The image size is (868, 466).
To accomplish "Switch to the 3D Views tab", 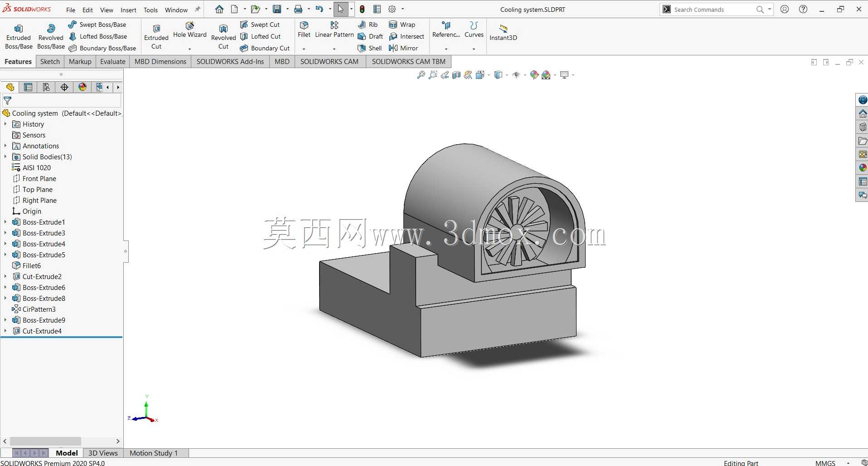I will click(103, 453).
